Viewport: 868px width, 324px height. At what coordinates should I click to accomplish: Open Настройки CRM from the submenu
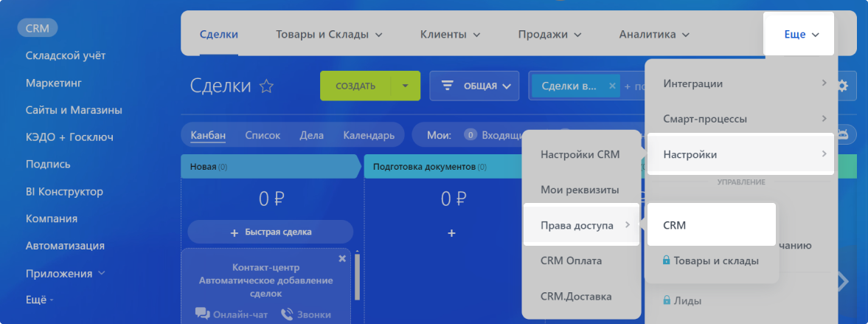click(x=580, y=154)
